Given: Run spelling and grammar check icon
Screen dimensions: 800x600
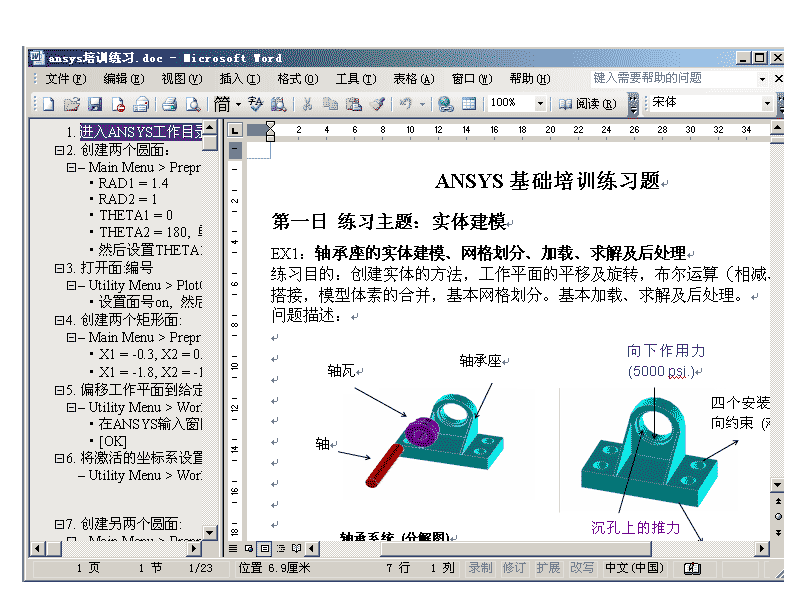Looking at the screenshot, I should pyautogui.click(x=255, y=104).
